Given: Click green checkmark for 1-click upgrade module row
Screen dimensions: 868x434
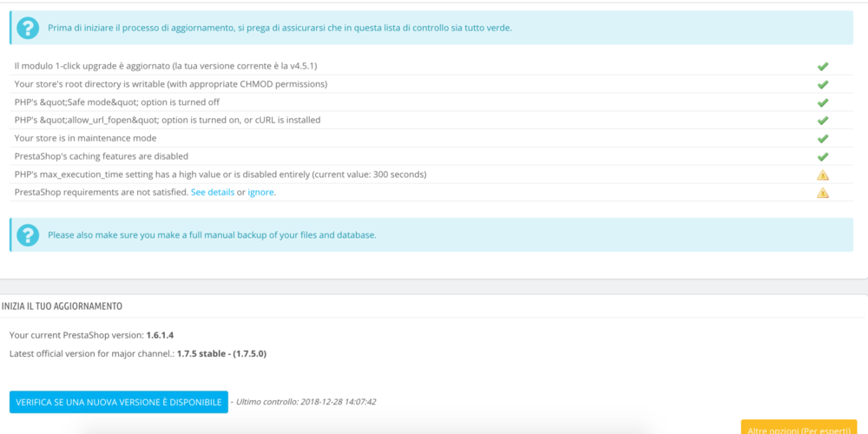Looking at the screenshot, I should tap(823, 67).
